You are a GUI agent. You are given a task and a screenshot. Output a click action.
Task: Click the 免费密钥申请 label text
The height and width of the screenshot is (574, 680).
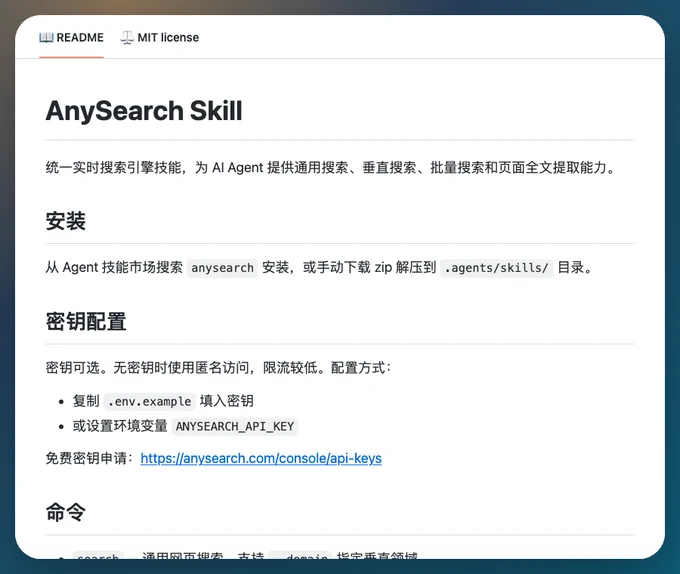(x=89, y=458)
